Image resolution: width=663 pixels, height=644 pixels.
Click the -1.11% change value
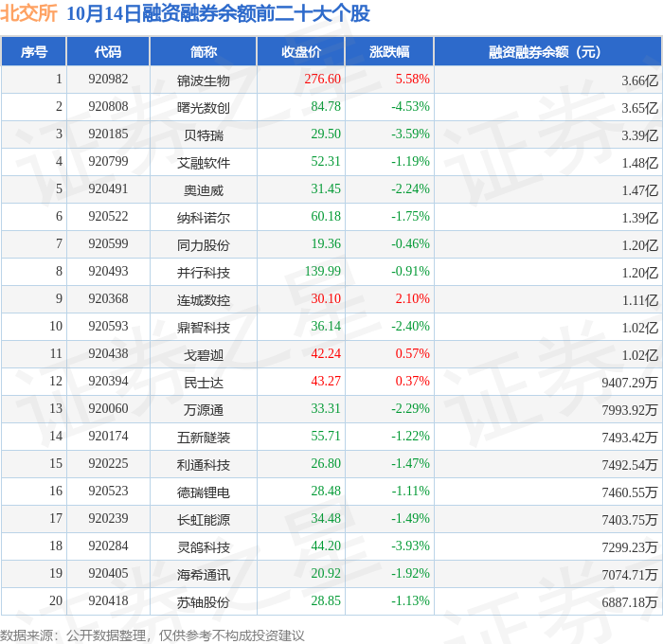click(x=410, y=492)
